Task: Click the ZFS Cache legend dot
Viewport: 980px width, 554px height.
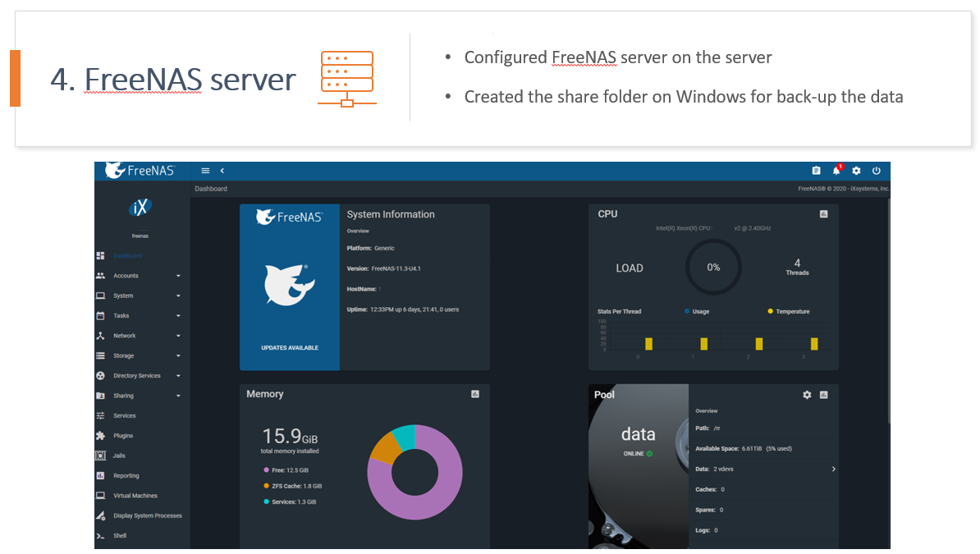Action: click(266, 486)
